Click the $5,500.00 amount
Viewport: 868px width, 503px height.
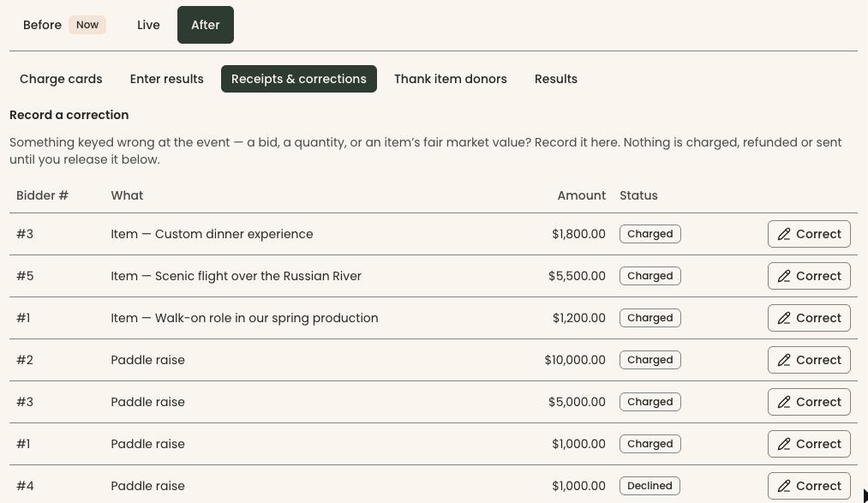pos(577,276)
